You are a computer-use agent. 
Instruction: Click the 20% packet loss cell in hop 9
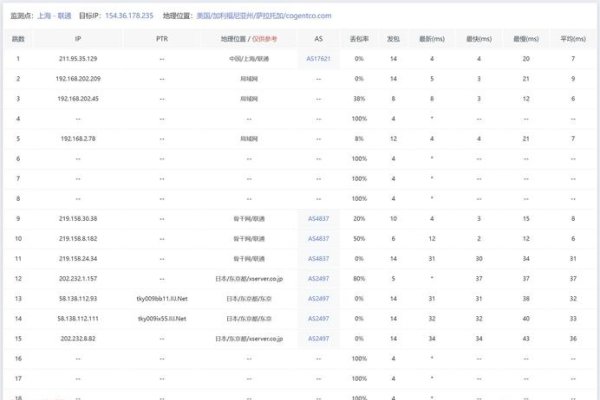point(359,219)
